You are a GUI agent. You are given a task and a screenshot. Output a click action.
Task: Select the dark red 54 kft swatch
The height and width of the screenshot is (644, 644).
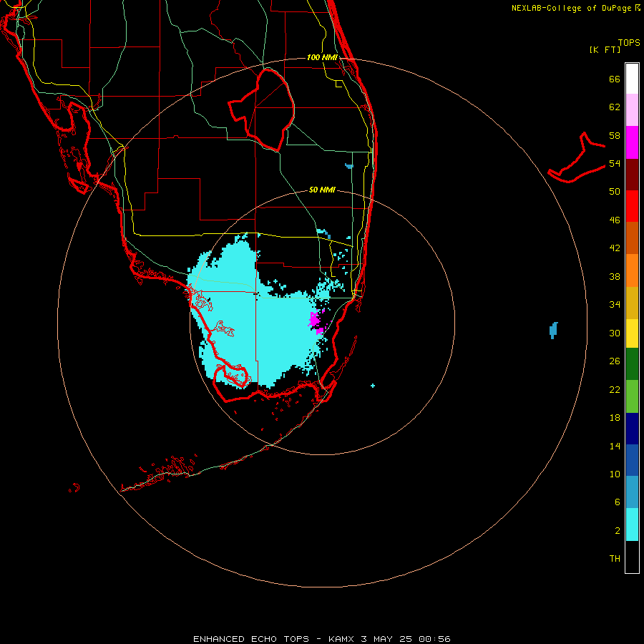pyautogui.click(x=632, y=174)
